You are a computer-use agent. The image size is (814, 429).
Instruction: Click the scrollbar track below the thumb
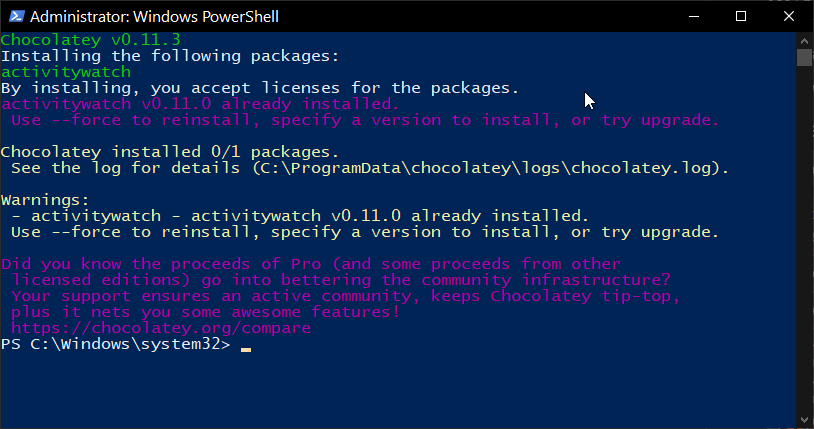point(804,239)
